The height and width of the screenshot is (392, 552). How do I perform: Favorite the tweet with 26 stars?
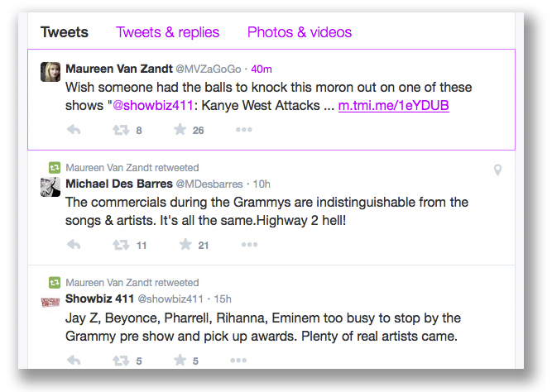(180, 130)
